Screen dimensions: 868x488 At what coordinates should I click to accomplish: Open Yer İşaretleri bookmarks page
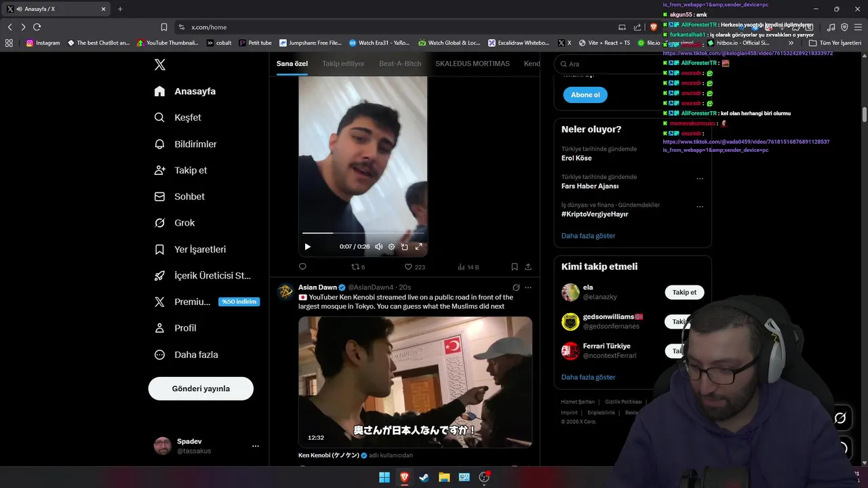pos(191,249)
